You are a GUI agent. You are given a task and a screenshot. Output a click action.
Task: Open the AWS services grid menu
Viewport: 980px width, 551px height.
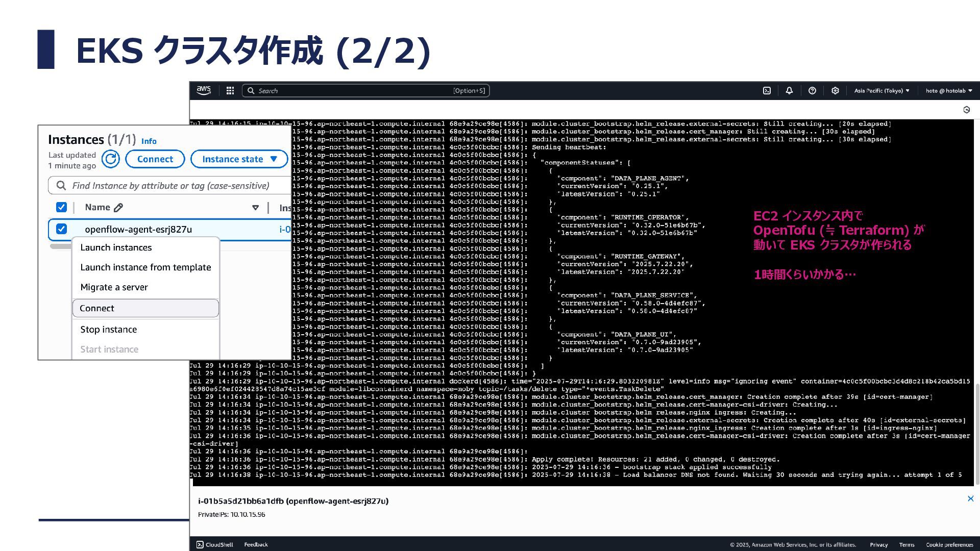pos(230,90)
